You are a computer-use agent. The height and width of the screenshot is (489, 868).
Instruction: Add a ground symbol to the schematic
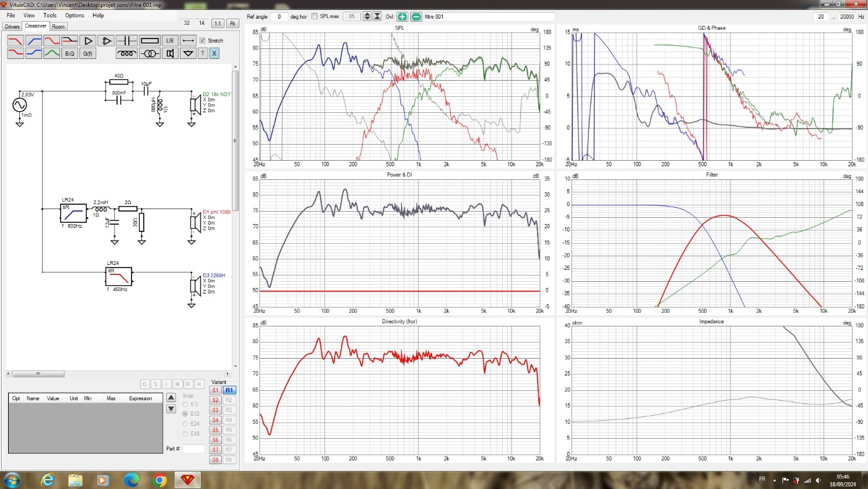click(x=188, y=54)
